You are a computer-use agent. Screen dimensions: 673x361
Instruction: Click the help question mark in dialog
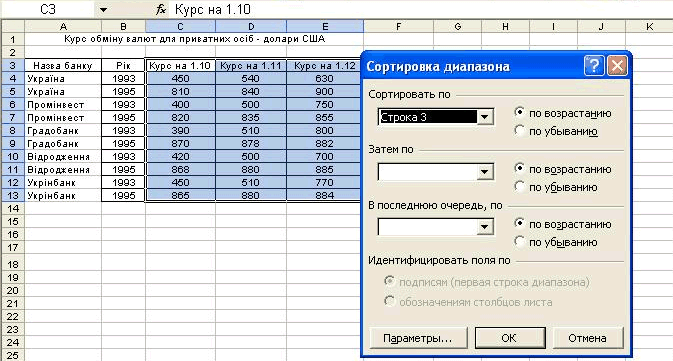pos(594,66)
